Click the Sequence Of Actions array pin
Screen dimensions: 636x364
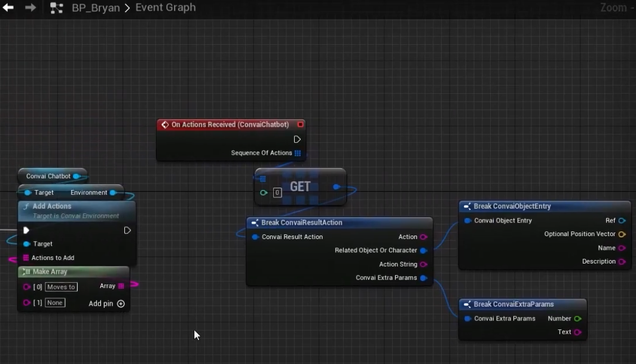(298, 153)
